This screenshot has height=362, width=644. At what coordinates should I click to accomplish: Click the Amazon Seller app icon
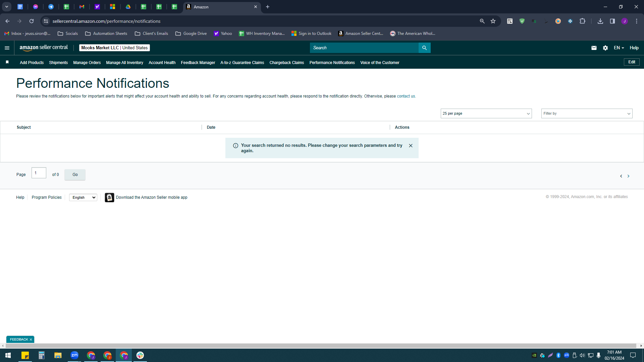(109, 197)
